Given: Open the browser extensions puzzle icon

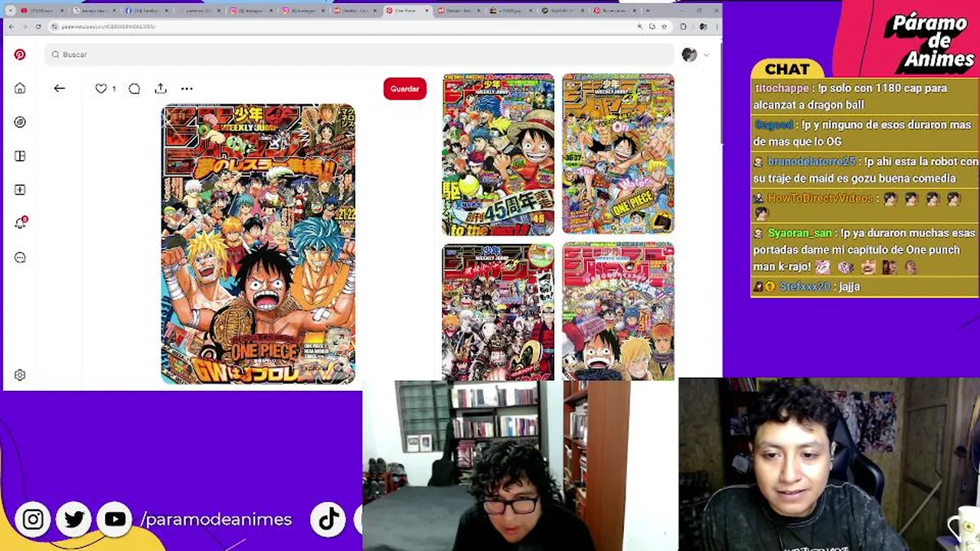Looking at the screenshot, I should click(x=683, y=26).
